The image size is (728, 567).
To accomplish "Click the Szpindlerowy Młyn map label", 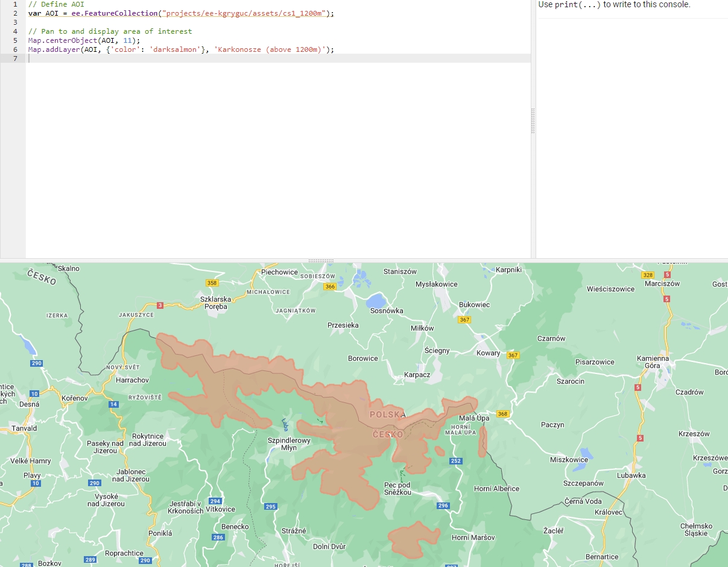I will pyautogui.click(x=290, y=445).
